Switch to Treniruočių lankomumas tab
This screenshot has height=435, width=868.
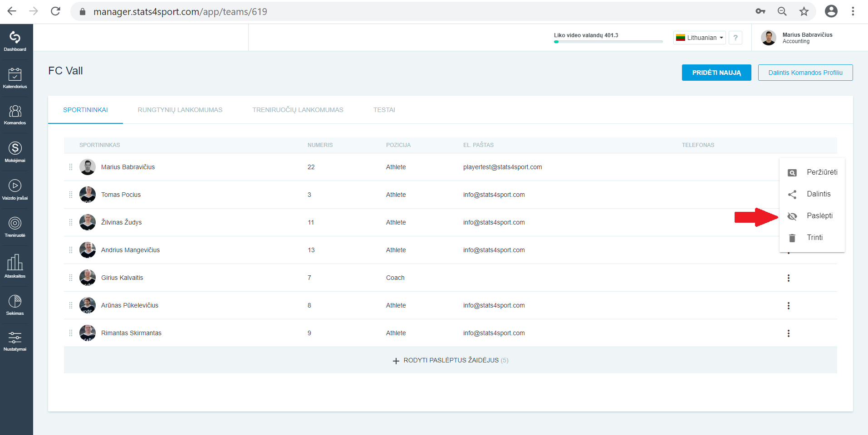click(x=298, y=110)
